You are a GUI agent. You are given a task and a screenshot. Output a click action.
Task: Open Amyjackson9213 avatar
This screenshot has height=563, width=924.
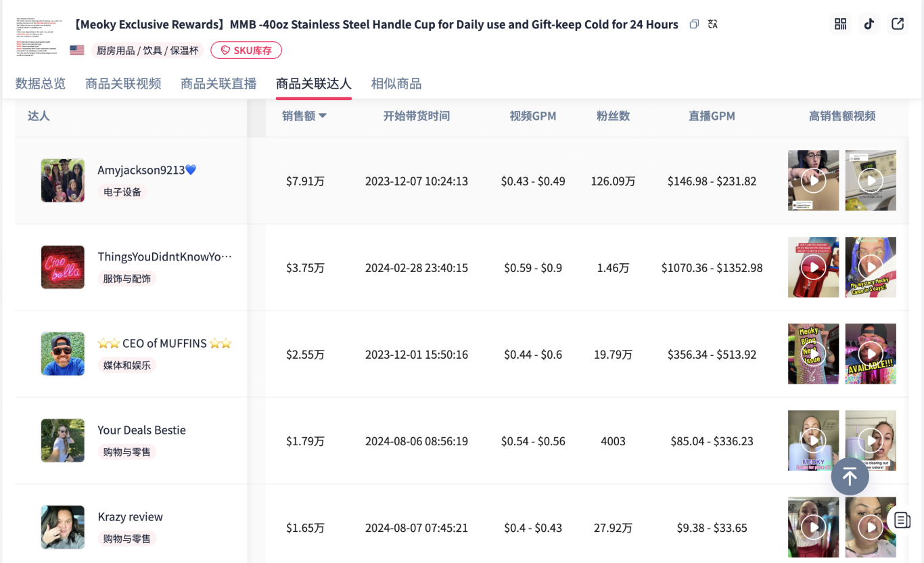point(63,181)
